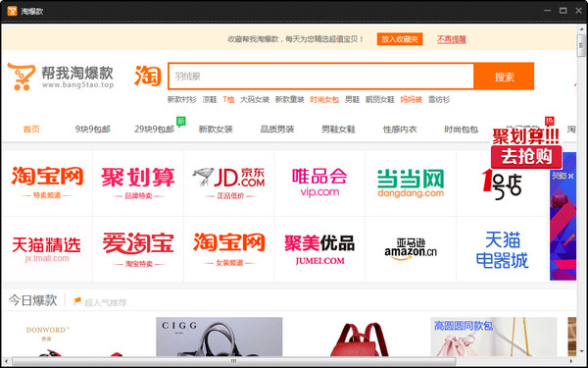
Task: Click the orange flag icon beside 超人气推荐
Action: click(x=77, y=301)
